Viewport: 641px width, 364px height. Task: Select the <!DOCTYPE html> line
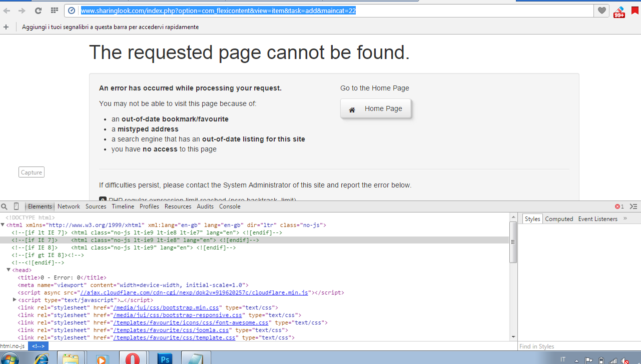(x=30, y=217)
